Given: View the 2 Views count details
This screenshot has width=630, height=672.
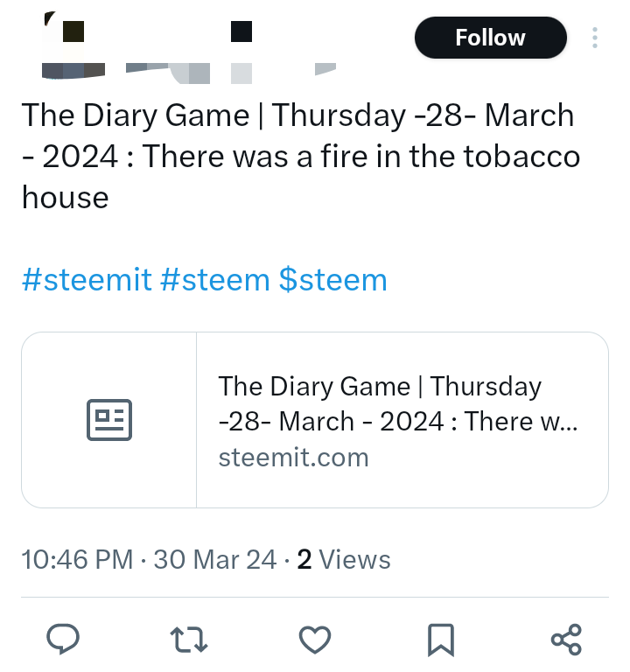Looking at the screenshot, I should pos(344,559).
